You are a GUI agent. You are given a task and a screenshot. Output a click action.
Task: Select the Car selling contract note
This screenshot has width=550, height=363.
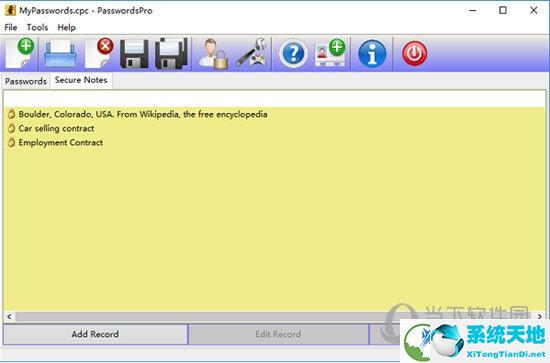pos(56,128)
